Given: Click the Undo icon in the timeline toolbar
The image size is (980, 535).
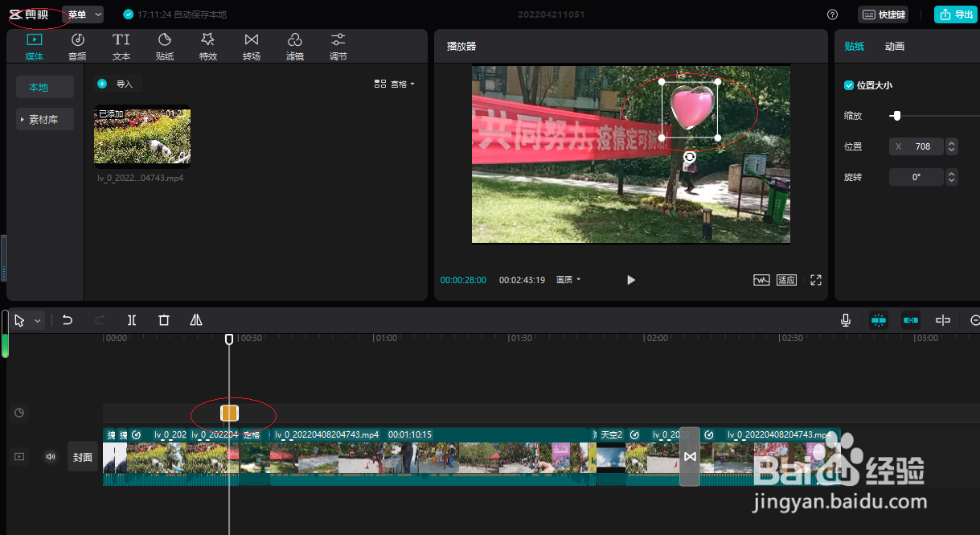Looking at the screenshot, I should (x=68, y=320).
